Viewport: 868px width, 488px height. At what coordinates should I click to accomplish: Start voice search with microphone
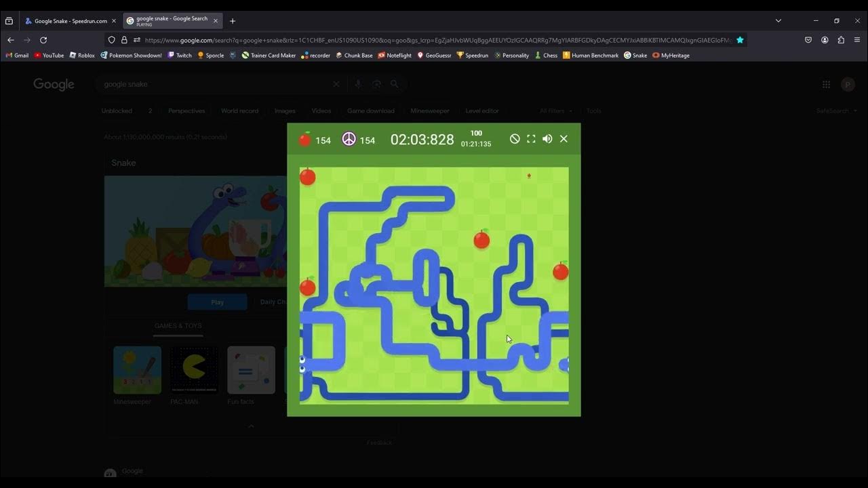coord(359,84)
